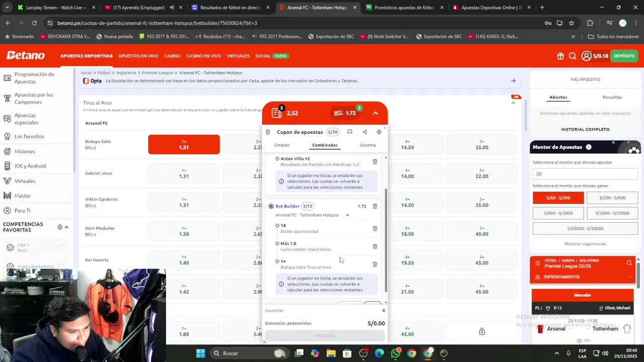Show more bookmarks with the overflow chevron

(x=573, y=37)
